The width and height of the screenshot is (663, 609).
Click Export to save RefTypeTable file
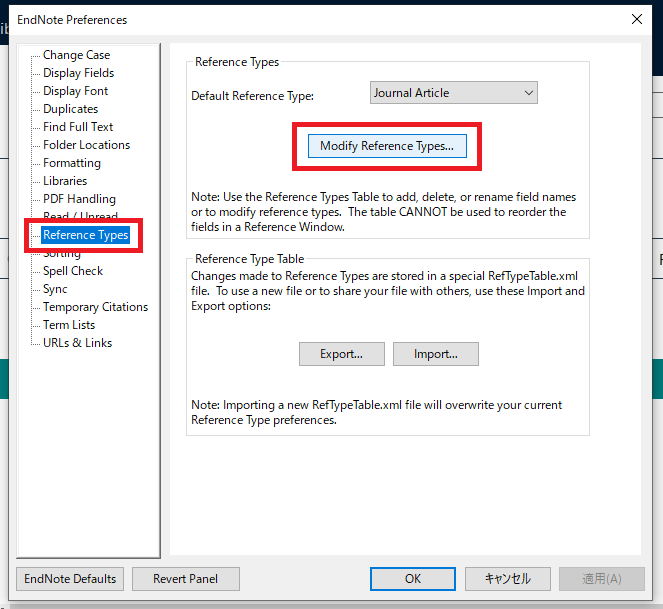coord(340,354)
